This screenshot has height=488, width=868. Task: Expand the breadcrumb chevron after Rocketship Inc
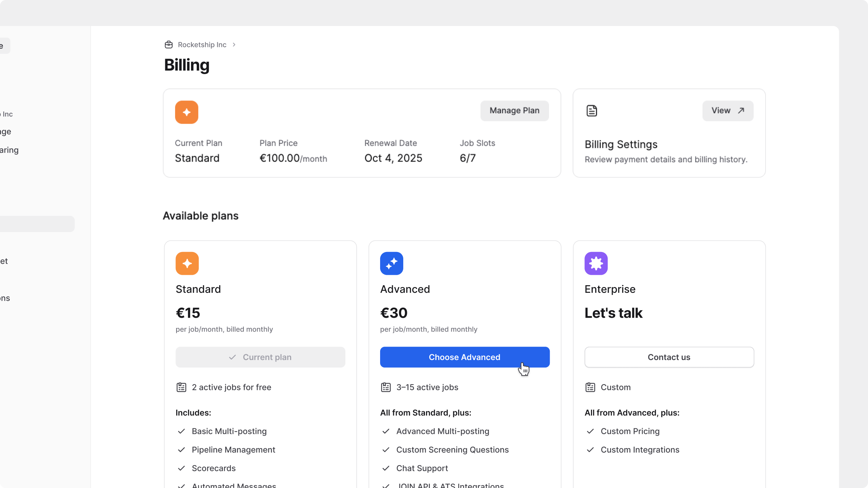tap(234, 45)
